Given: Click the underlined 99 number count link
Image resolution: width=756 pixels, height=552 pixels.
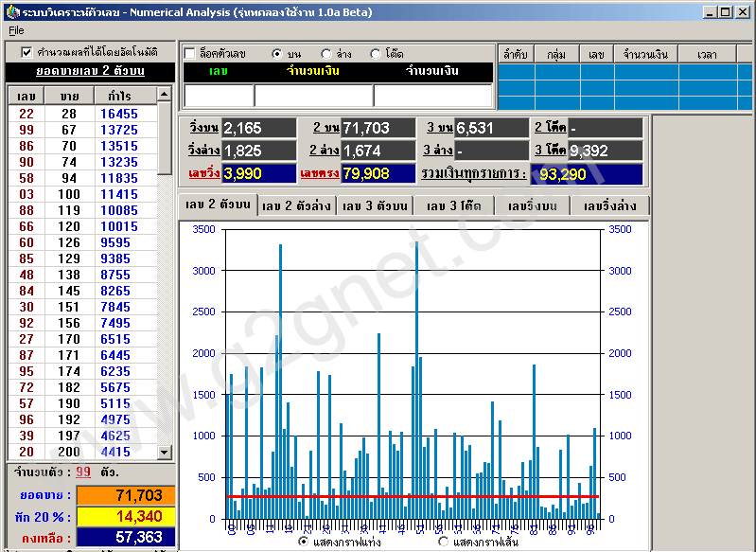Looking at the screenshot, I should (83, 472).
